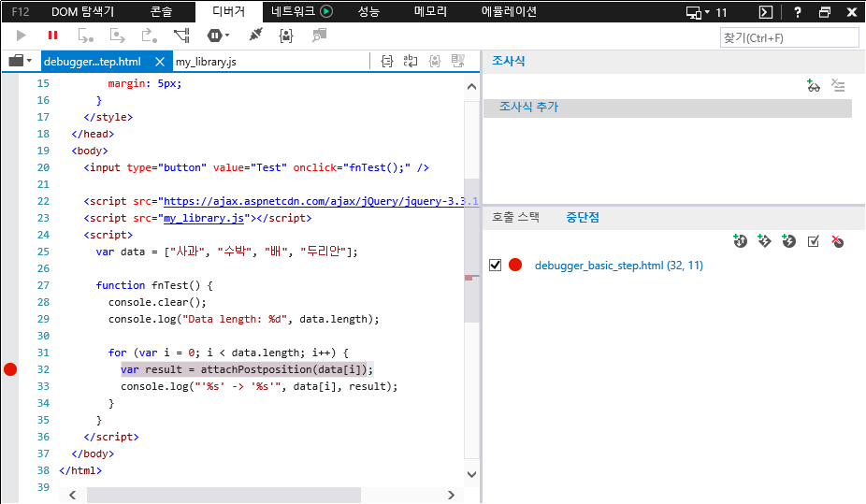This screenshot has width=866, height=504.
Task: Click the 조사식 panel header
Action: (x=508, y=62)
